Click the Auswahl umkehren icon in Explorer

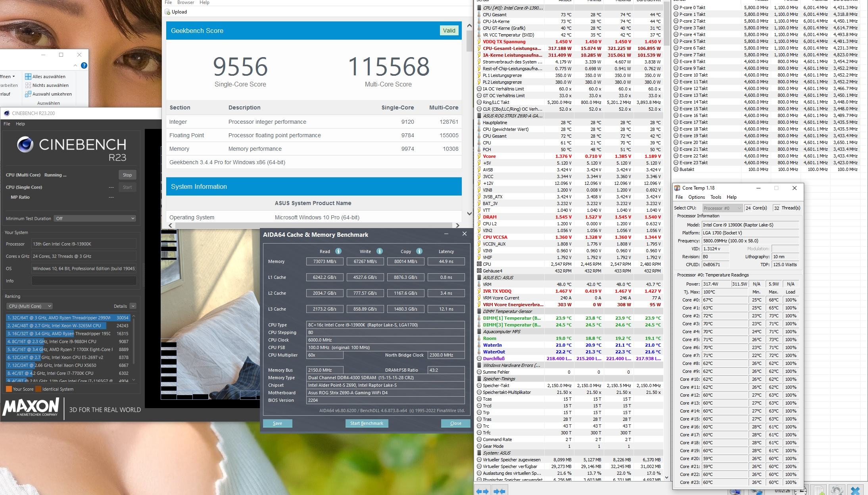(x=28, y=94)
